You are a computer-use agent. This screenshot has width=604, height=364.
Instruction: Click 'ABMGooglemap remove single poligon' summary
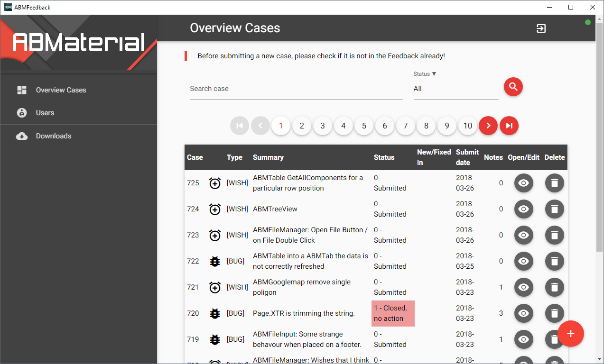point(302,287)
